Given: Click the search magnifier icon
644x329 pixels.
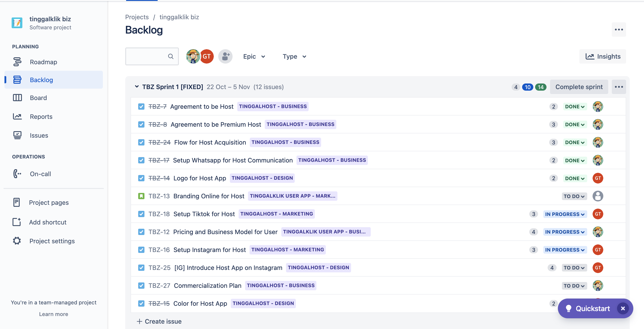Looking at the screenshot, I should (171, 56).
